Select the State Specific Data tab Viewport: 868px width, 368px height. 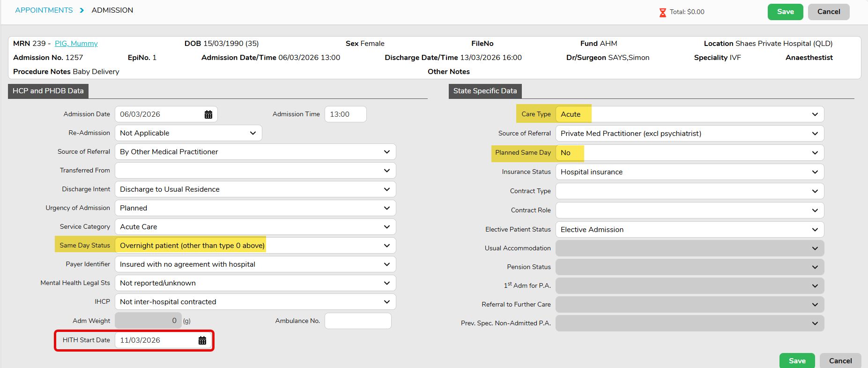485,91
